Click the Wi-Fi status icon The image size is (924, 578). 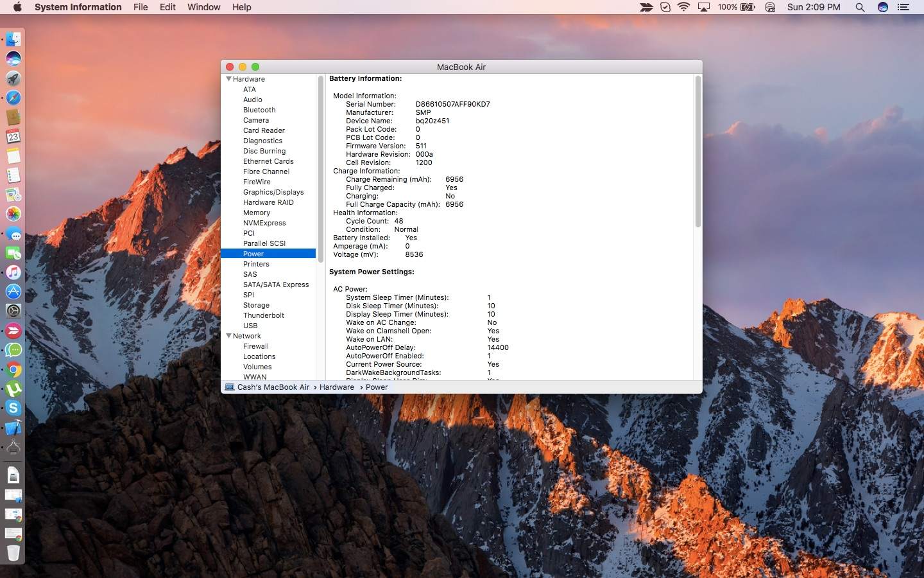click(x=684, y=7)
